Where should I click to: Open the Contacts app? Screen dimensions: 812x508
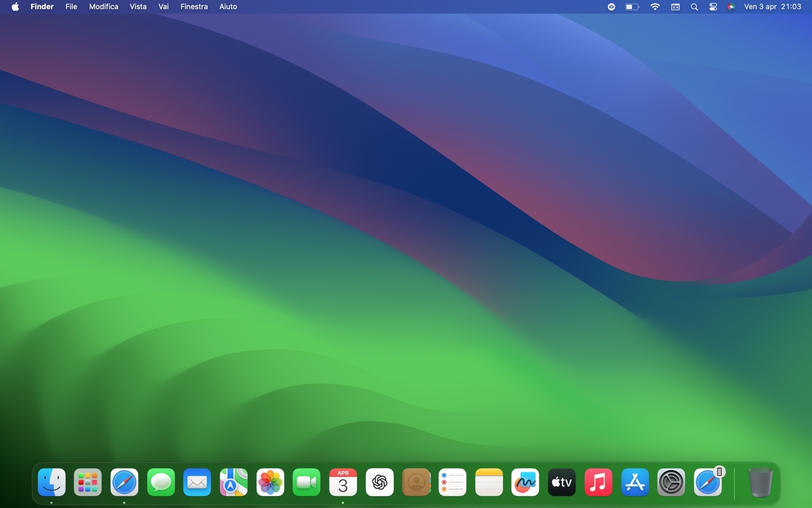click(x=416, y=482)
